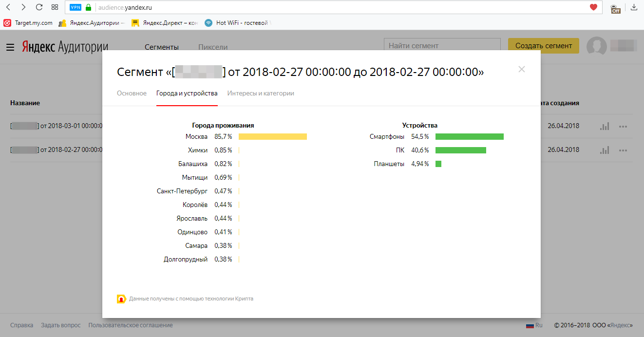Screen dimensions: 644x337
Task: Click the Балашиха city label
Action: (193, 164)
